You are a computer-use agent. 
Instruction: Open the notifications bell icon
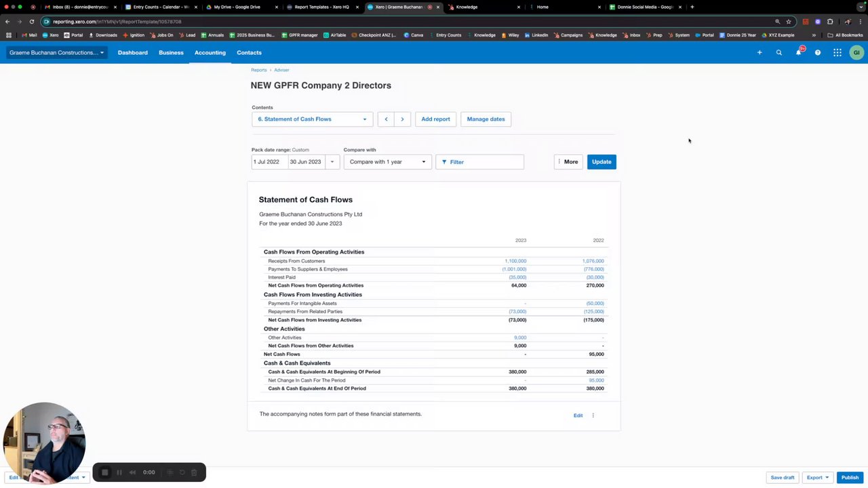(x=799, y=52)
